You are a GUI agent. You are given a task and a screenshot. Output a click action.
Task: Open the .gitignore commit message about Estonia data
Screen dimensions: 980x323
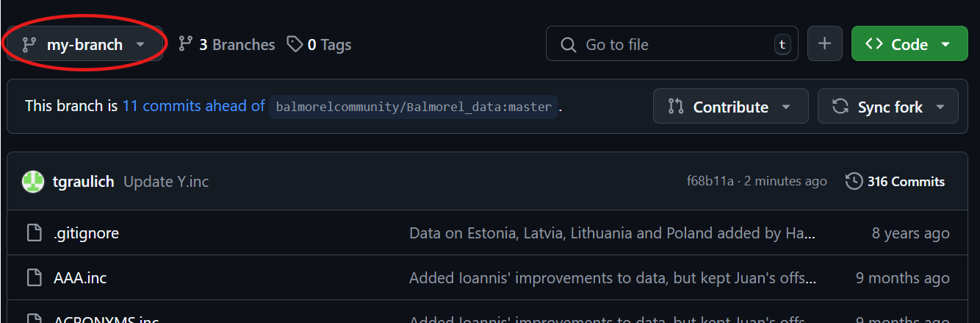613,233
